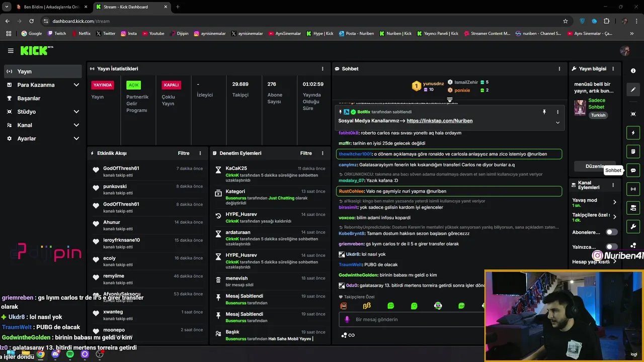Click the Kick logo

click(37, 51)
